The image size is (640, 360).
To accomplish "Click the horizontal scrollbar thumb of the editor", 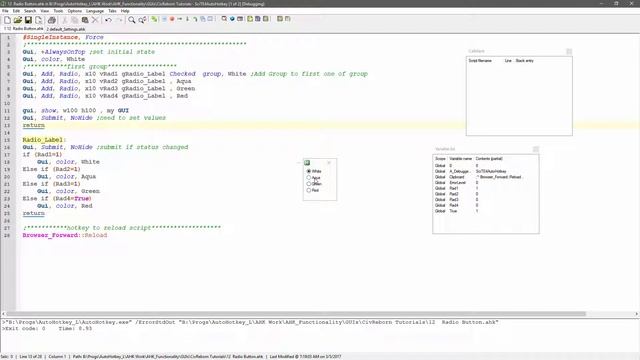I will pos(296,314).
